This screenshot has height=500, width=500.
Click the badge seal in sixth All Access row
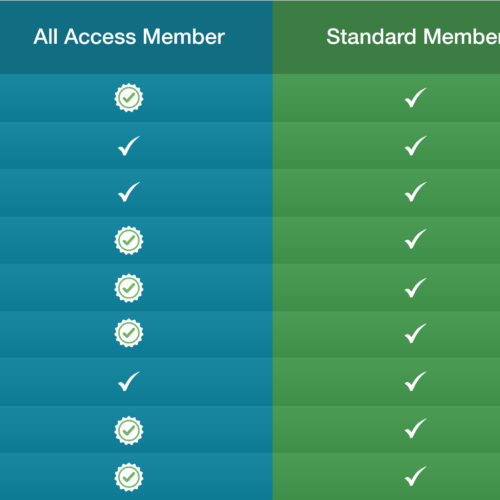click(129, 333)
